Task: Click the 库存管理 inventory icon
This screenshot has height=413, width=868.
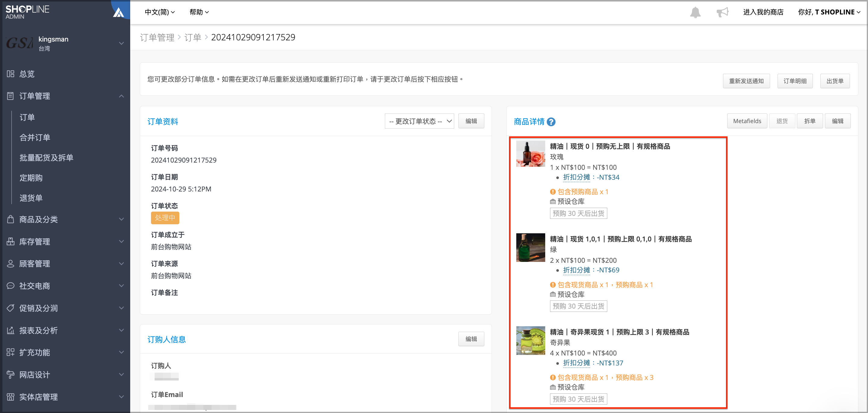Action: [x=11, y=241]
